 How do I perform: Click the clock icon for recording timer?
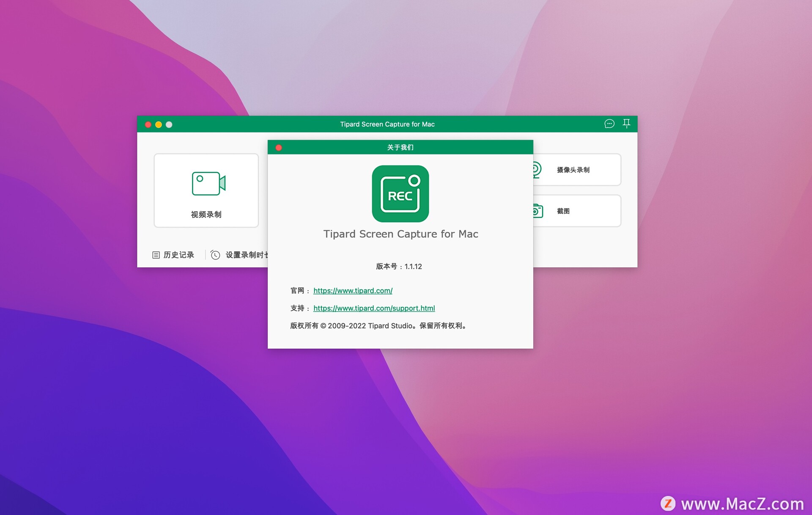pyautogui.click(x=215, y=255)
